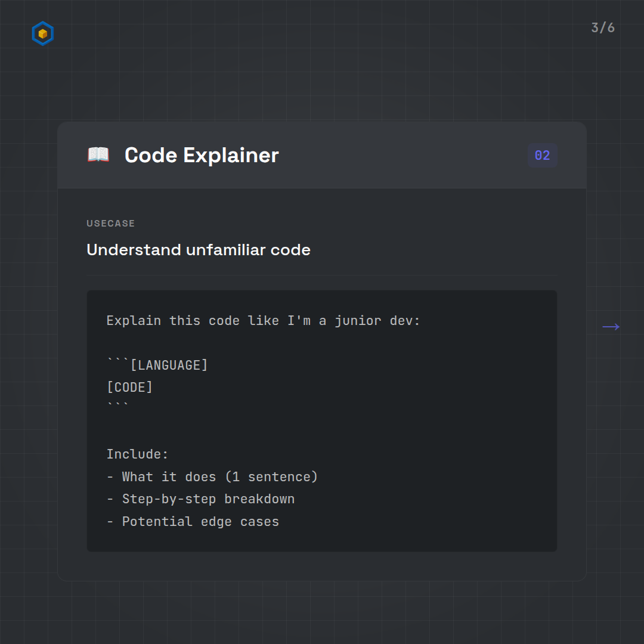Click the 02 number badge
This screenshot has width=644, height=644.
[542, 156]
